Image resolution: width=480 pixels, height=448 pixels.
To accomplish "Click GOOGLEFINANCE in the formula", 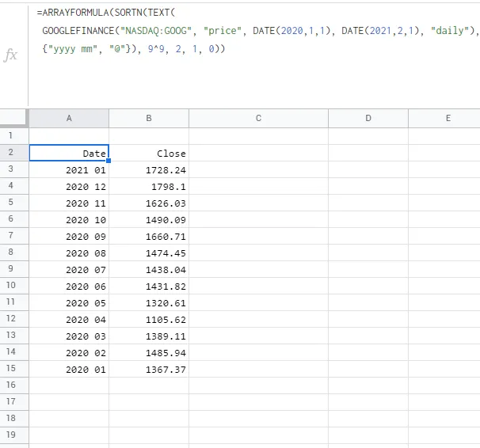I will 78,31.
